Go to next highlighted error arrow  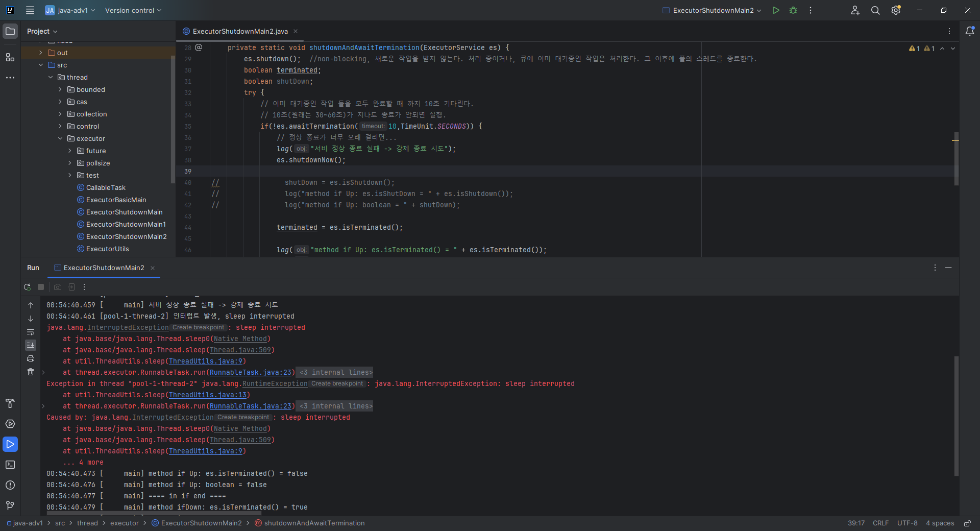[953, 49]
